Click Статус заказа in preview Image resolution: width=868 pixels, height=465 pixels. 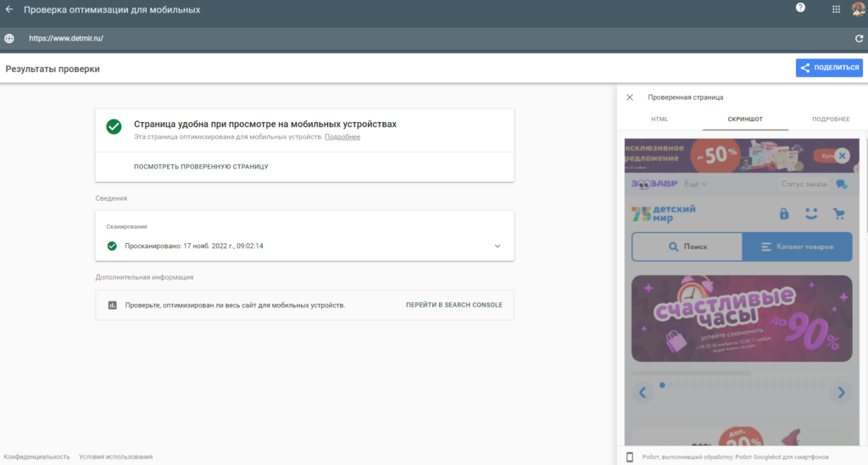coord(804,184)
